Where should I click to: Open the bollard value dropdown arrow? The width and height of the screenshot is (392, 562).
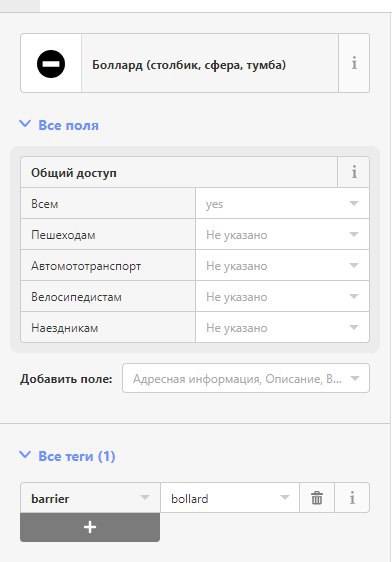(x=285, y=497)
